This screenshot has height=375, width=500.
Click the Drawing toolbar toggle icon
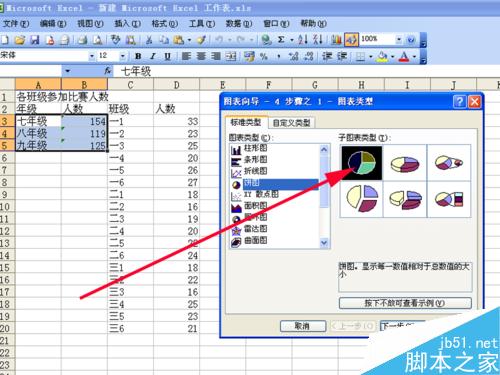(x=351, y=40)
